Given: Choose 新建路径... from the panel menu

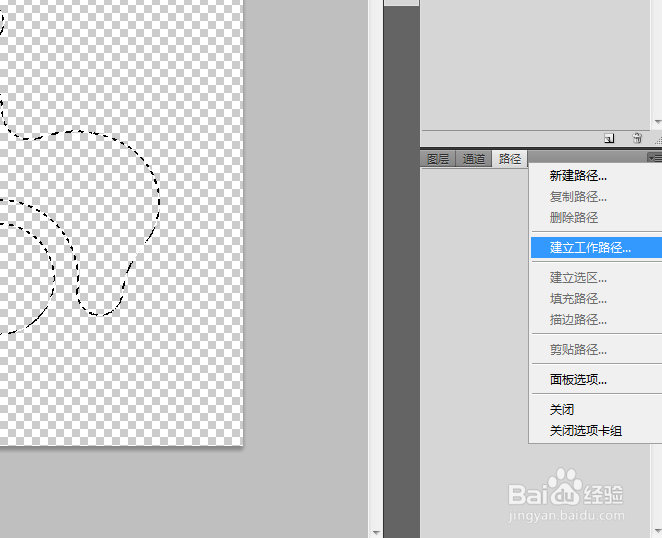Looking at the screenshot, I should [596, 176].
